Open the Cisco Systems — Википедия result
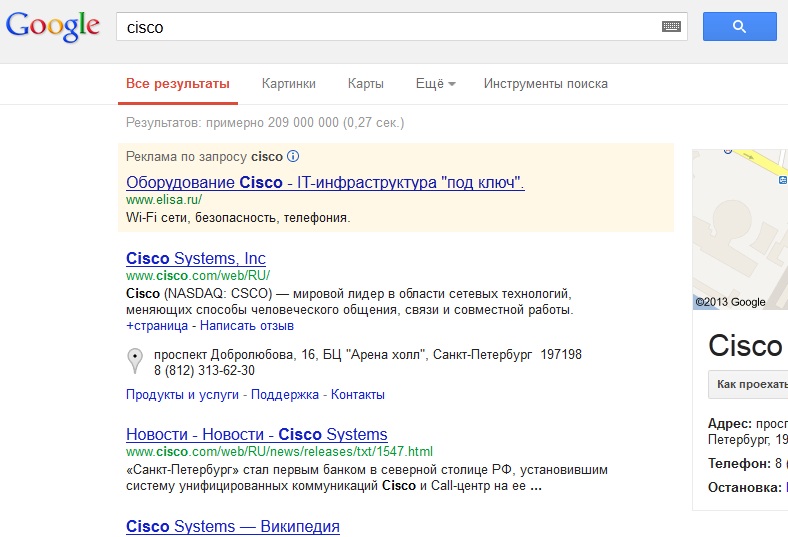788x537 pixels. [233, 526]
